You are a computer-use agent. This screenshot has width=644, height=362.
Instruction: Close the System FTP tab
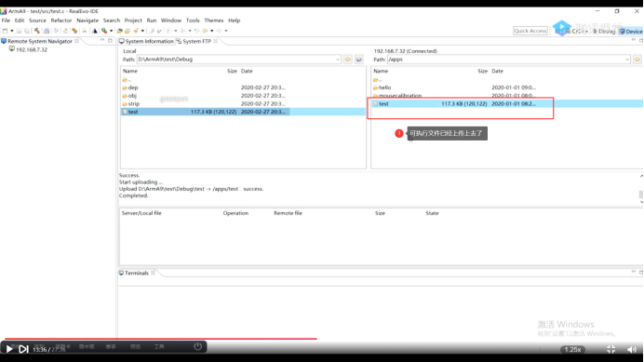(216, 41)
